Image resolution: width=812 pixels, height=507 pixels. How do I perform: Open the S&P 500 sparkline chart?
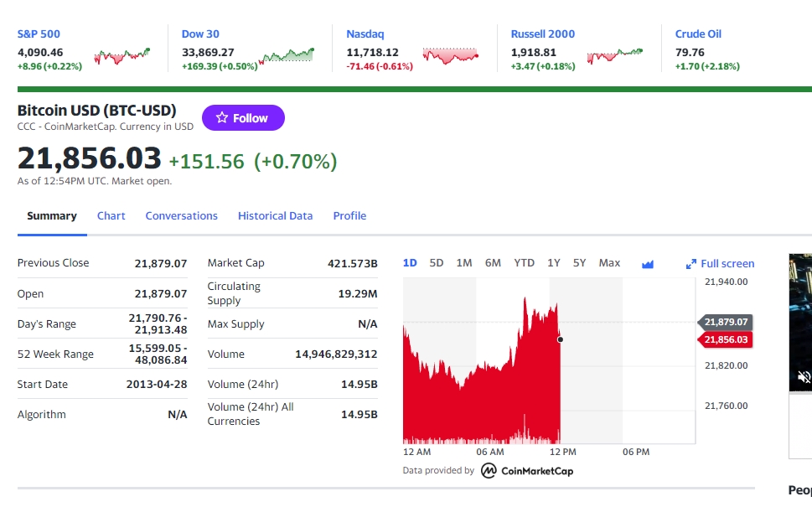tap(122, 56)
